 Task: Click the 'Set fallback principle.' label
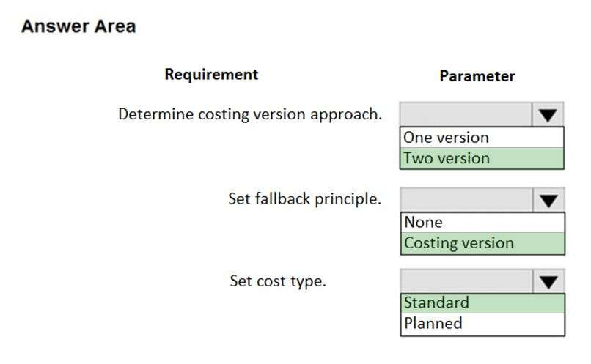coord(304,199)
